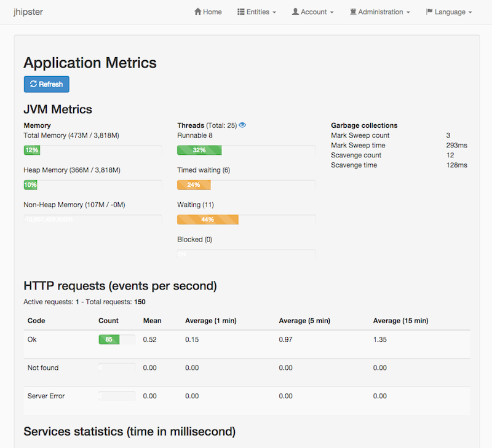Image resolution: width=492 pixels, height=448 pixels.
Task: Click the Ok count 85 bar
Action: point(108,339)
